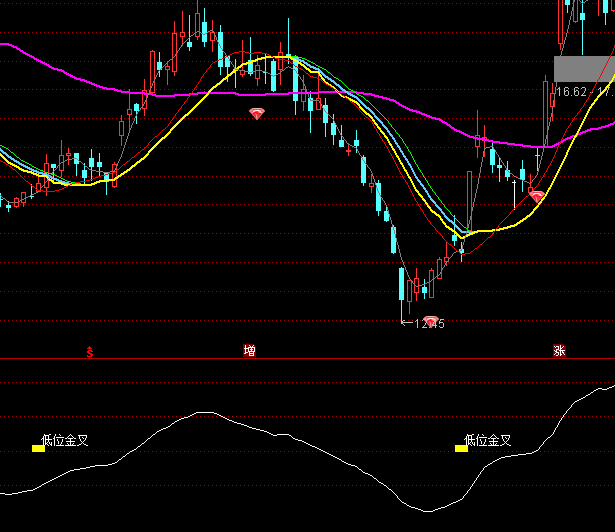Click the left yellow golden-cross signal block
The width and height of the screenshot is (615, 532).
38,449
